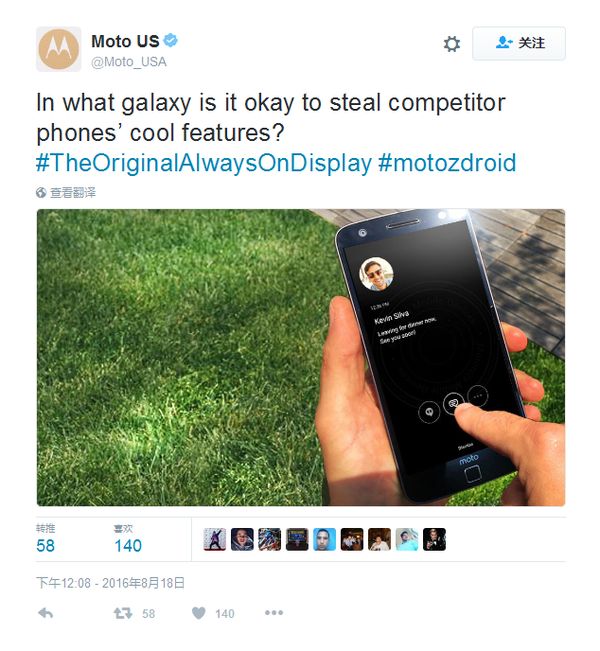Click the Moto US profile avatar
The height and width of the screenshot is (651, 600).
pyautogui.click(x=59, y=49)
